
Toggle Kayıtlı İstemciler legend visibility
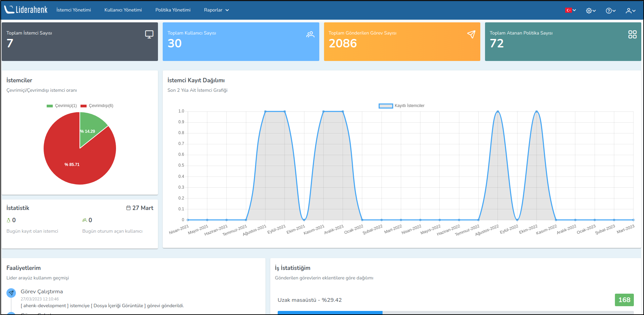401,106
